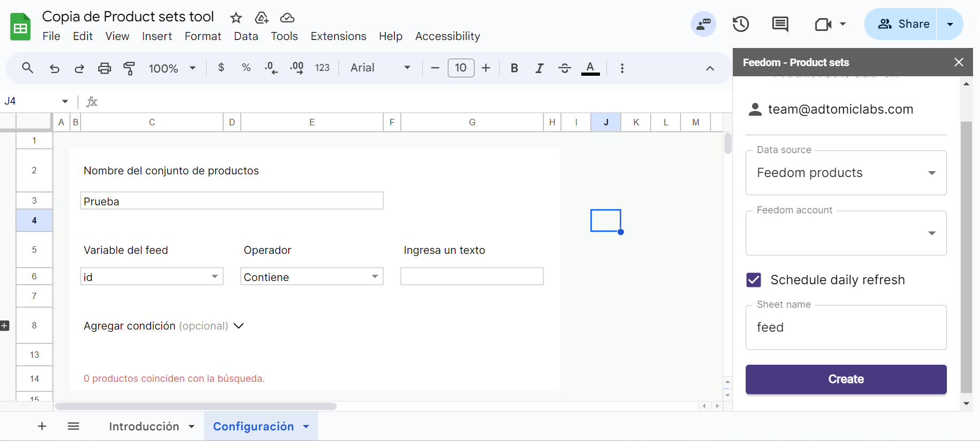Format as currency
This screenshot has width=980, height=441.
pyautogui.click(x=222, y=68)
